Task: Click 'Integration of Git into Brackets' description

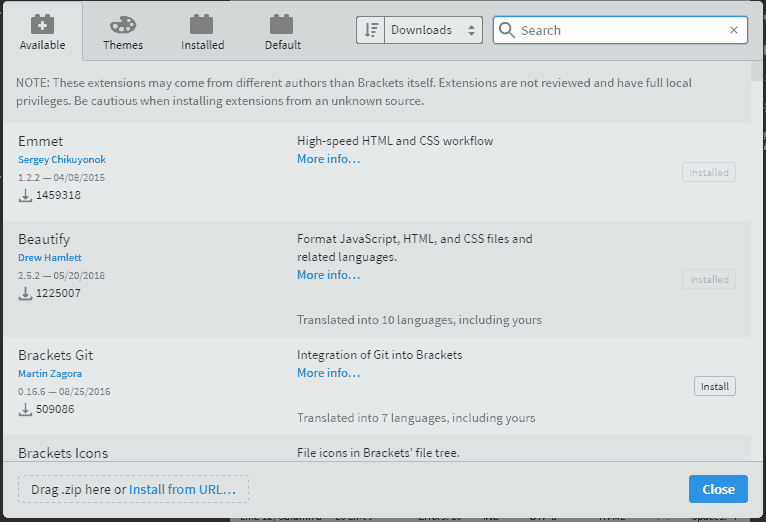Action: 380,355
